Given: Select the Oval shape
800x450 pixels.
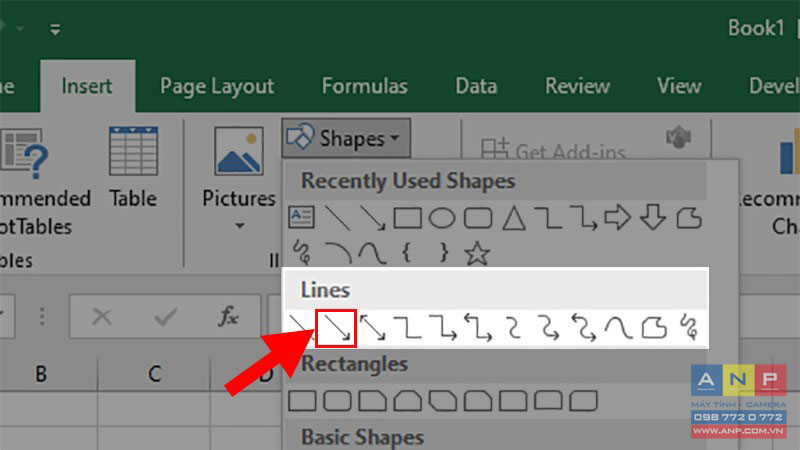Looking at the screenshot, I should coord(442,218).
